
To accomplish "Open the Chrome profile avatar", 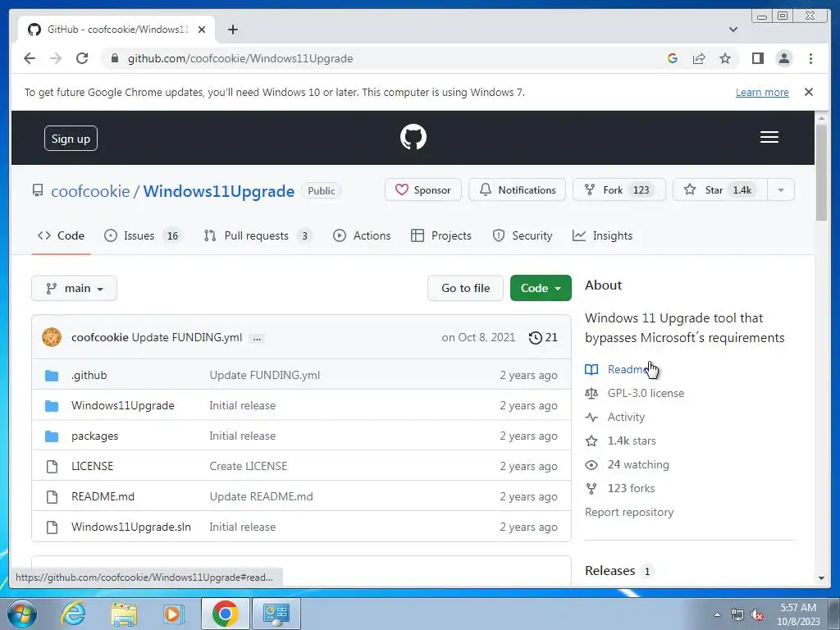I will 783,58.
